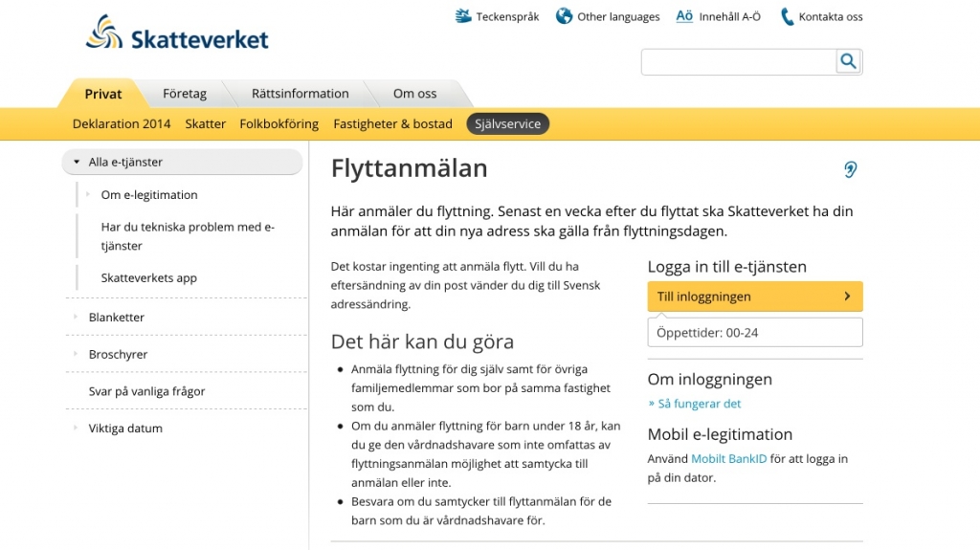Follow the Så fungerar det link
Image resolution: width=980 pixels, height=550 pixels.
tap(699, 404)
